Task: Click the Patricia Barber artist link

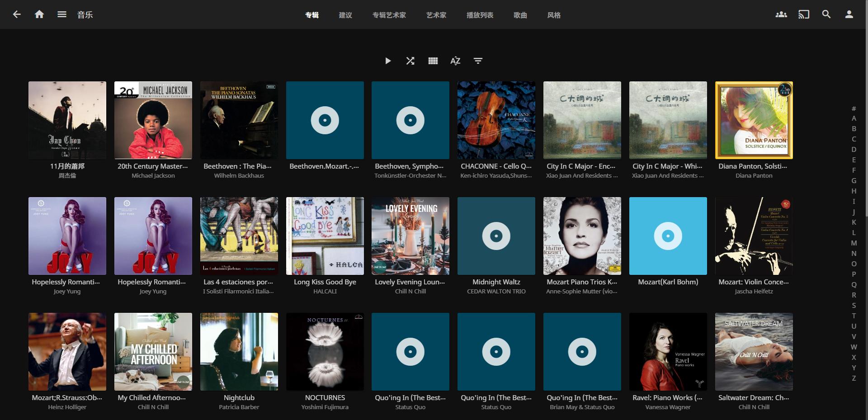Action: (x=239, y=407)
